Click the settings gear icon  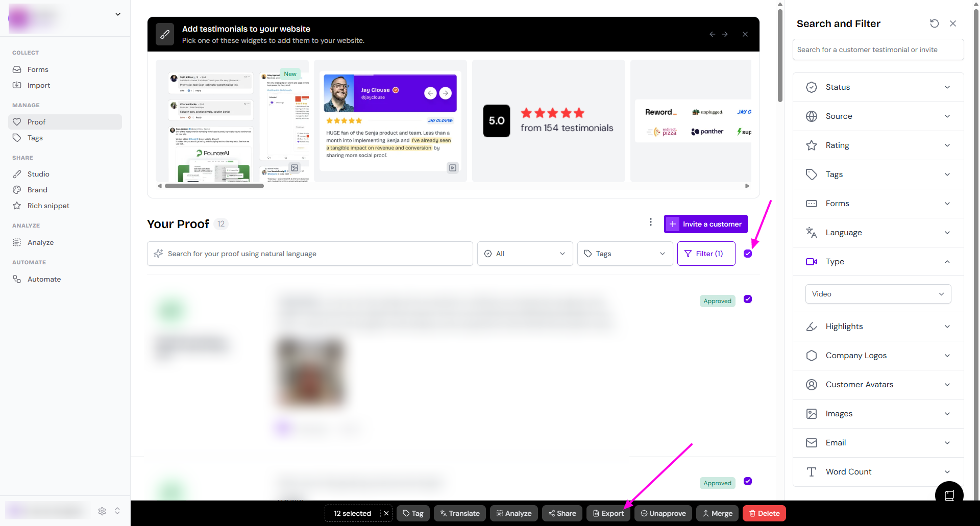tap(102, 511)
